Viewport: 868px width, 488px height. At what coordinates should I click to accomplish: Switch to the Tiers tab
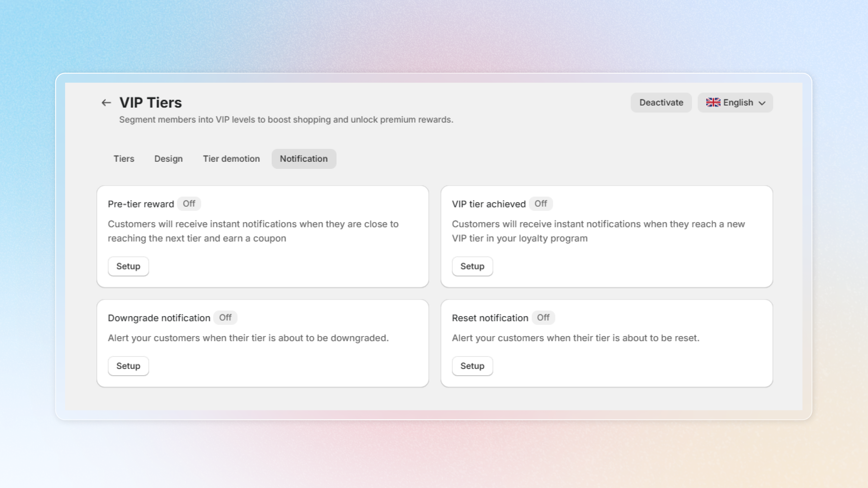pyautogui.click(x=124, y=159)
